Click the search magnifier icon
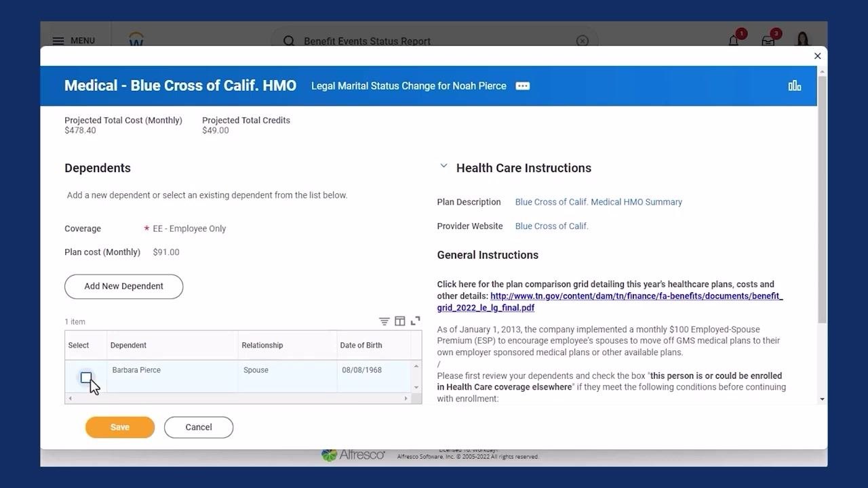The image size is (868, 488). (x=289, y=41)
